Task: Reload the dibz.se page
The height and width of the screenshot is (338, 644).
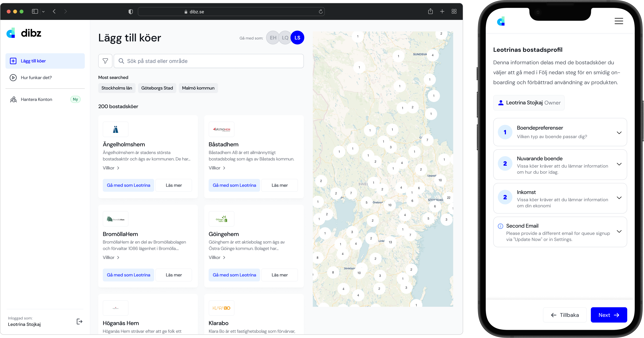Action: pos(321,12)
